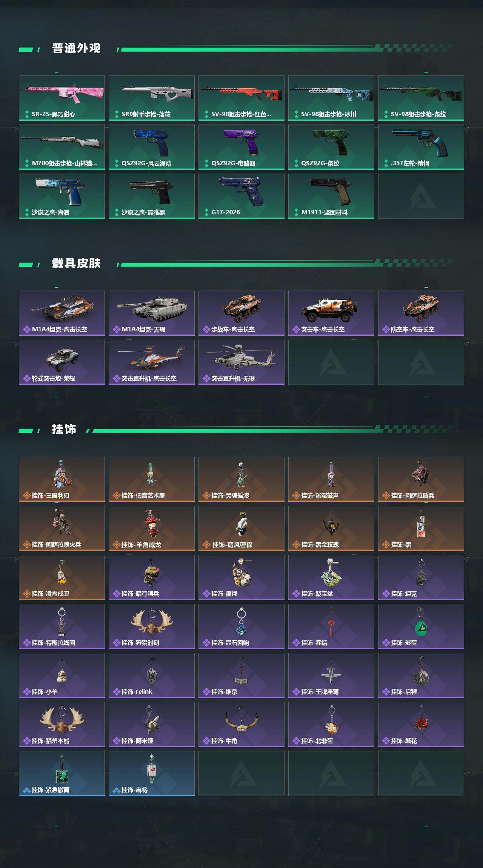
Task: Select the green 挂饰-彩蛋 egg charm
Action: coord(421,623)
